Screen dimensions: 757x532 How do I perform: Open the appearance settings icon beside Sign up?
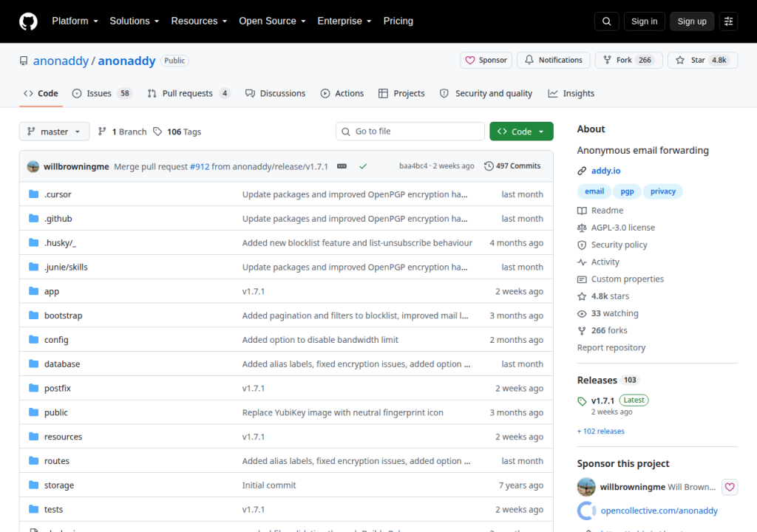[728, 21]
